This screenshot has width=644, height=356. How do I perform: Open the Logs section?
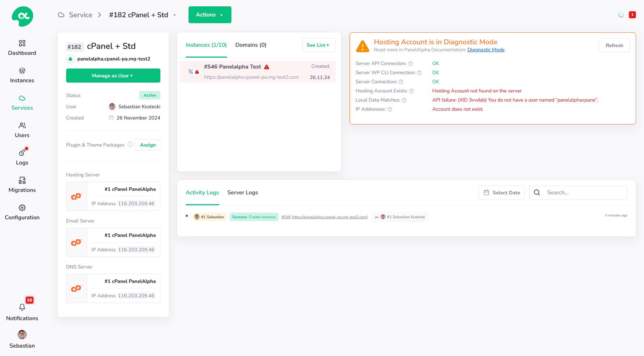(22, 158)
